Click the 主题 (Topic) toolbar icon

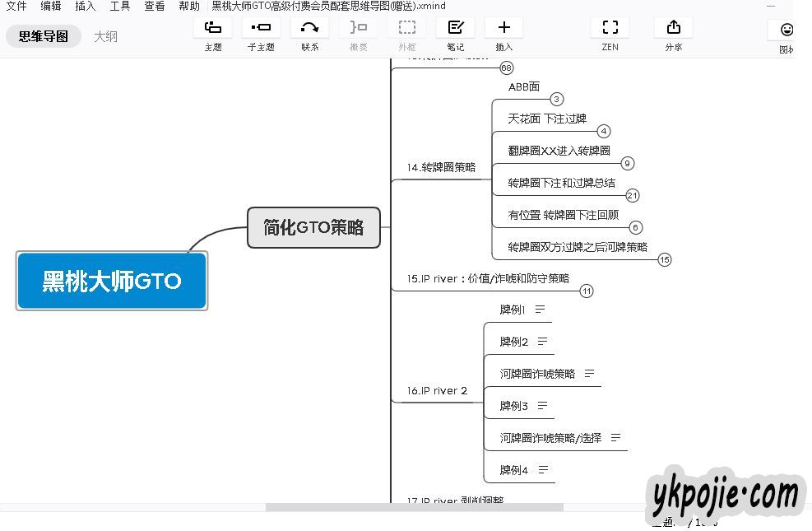click(212, 28)
